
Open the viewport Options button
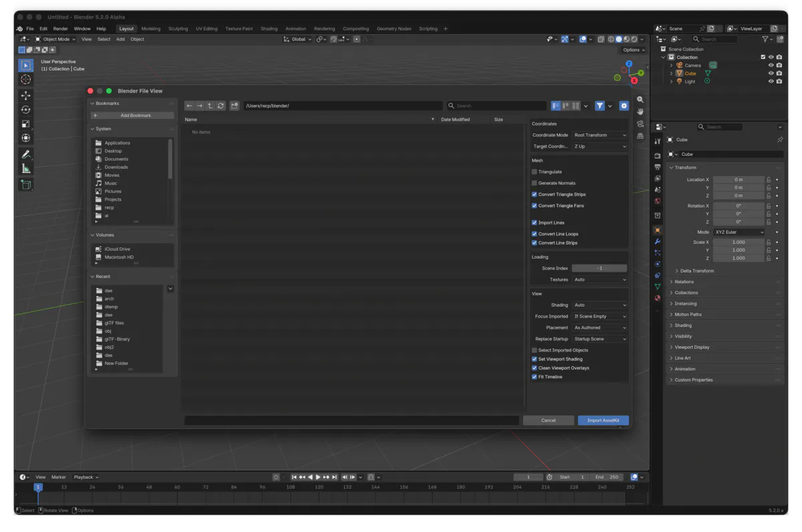tap(634, 50)
